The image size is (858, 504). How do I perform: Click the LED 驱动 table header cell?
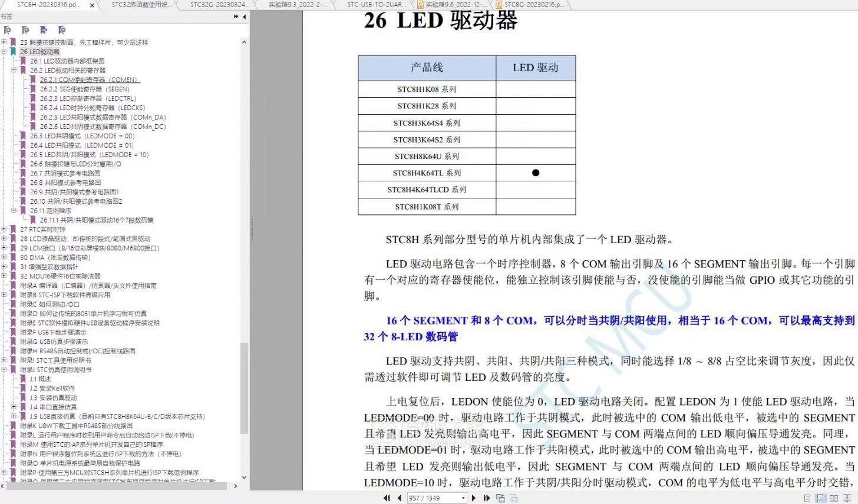536,68
